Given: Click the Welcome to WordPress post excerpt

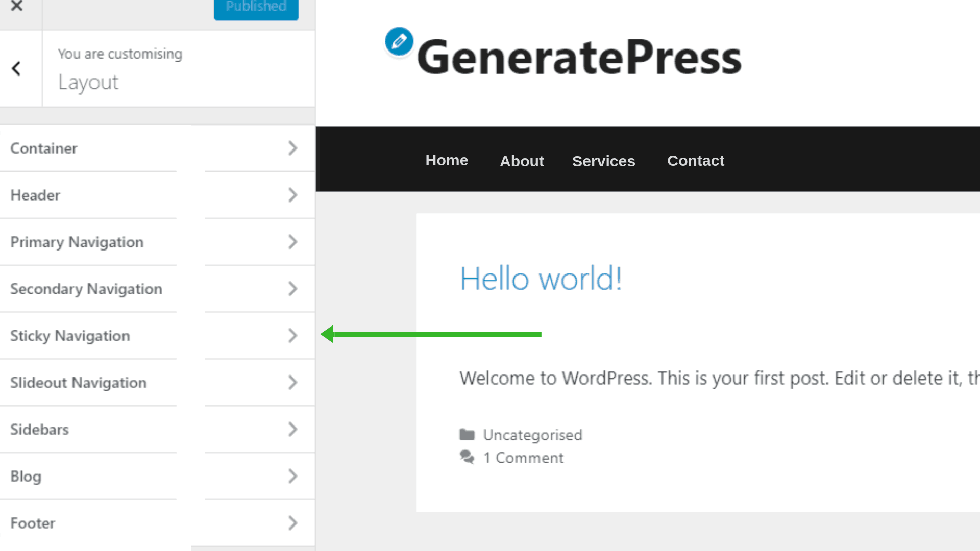Looking at the screenshot, I should coord(719,379).
